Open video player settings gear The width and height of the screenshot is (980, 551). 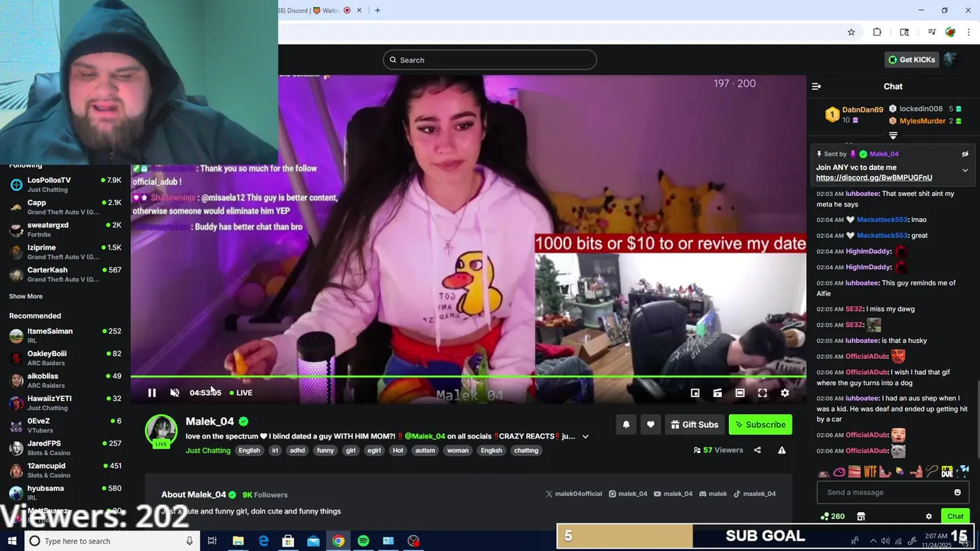(x=785, y=393)
